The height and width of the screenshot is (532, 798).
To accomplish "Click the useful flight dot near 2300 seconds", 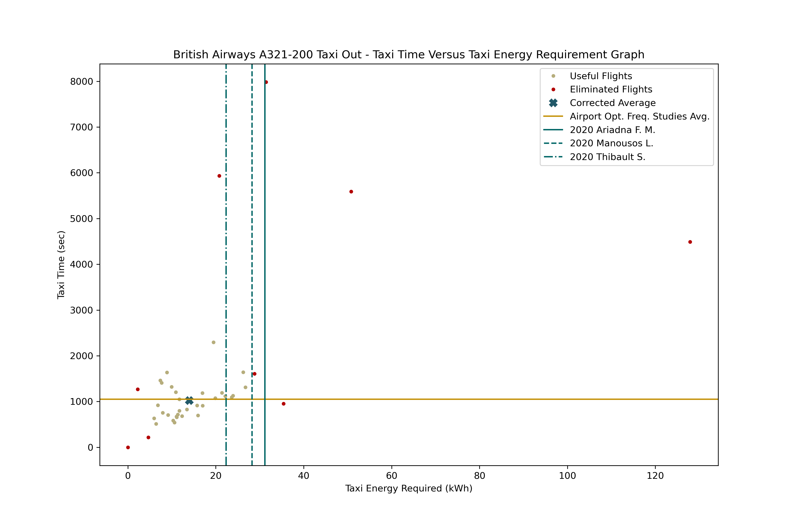I will (x=213, y=342).
